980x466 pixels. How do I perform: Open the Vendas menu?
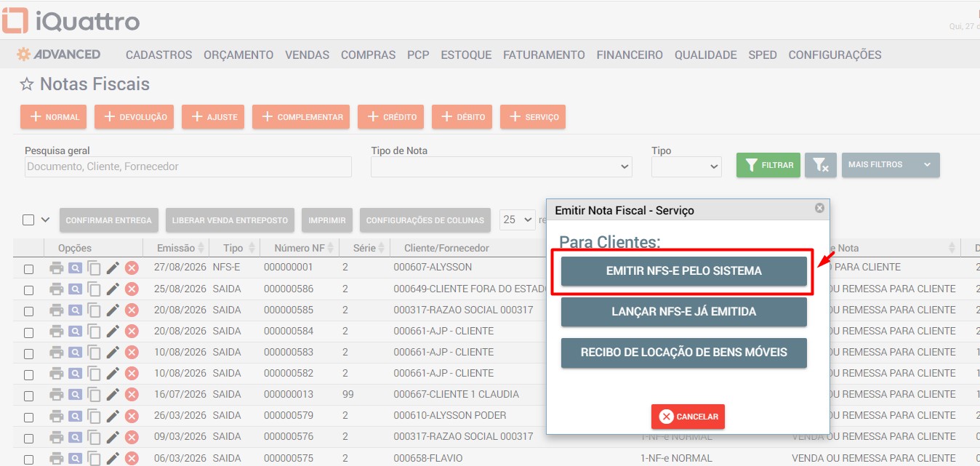pos(307,55)
